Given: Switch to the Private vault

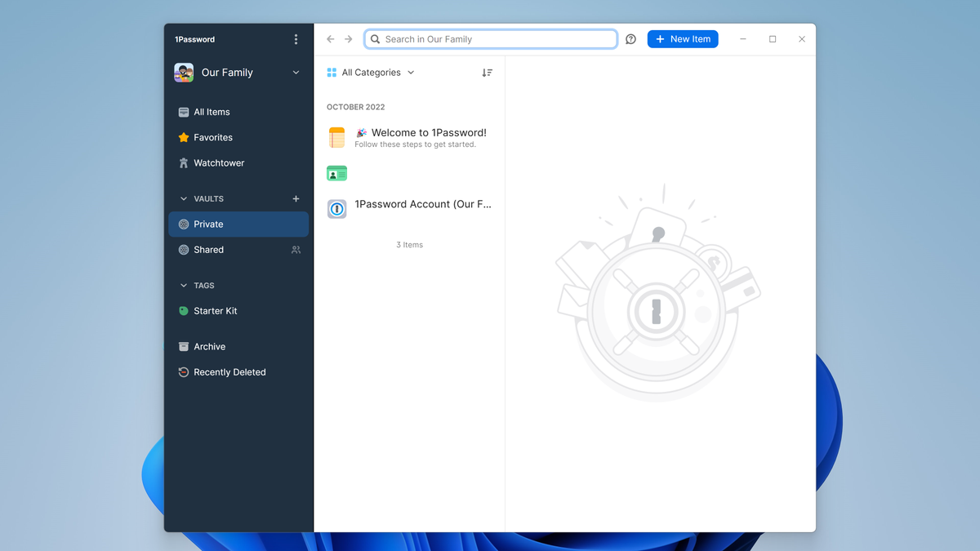Looking at the screenshot, I should (209, 224).
